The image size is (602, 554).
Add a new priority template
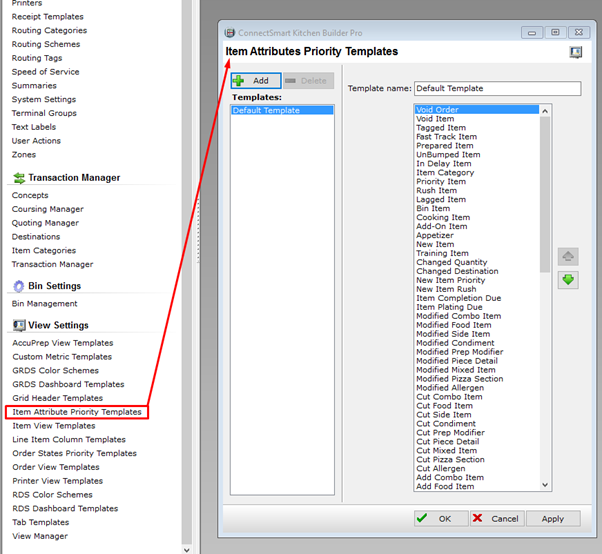coord(254,80)
